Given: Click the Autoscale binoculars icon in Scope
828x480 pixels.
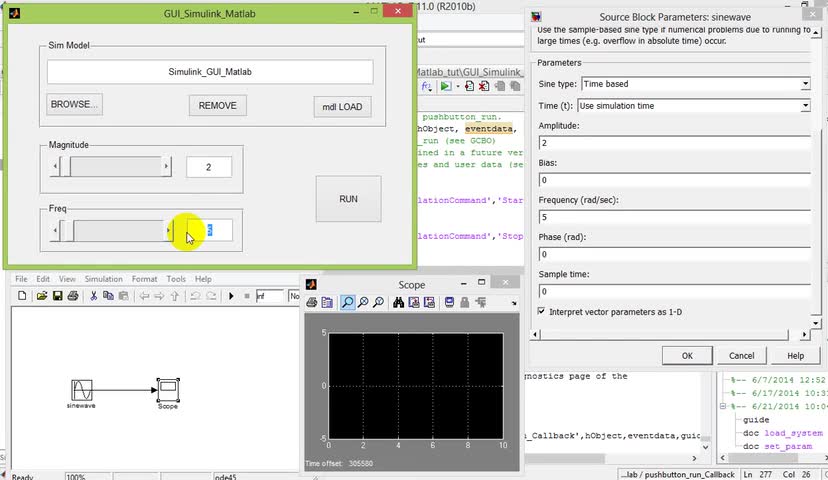Looking at the screenshot, I should point(398,302).
